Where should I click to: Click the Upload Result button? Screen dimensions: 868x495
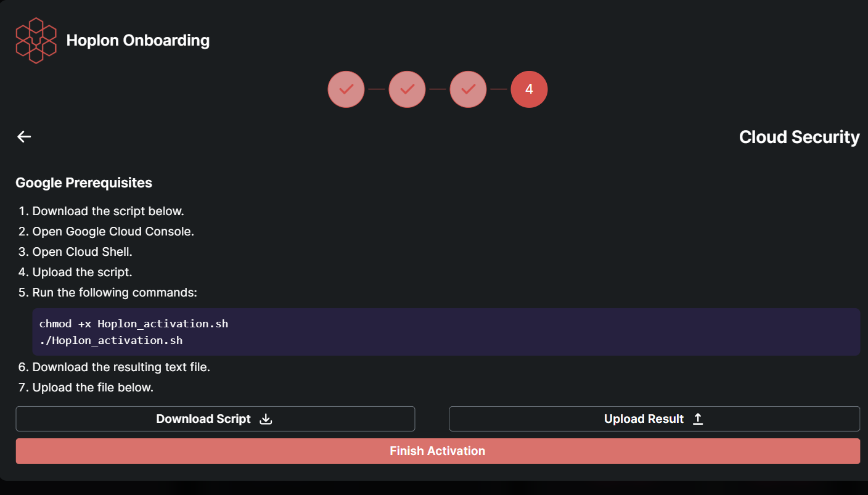point(654,419)
